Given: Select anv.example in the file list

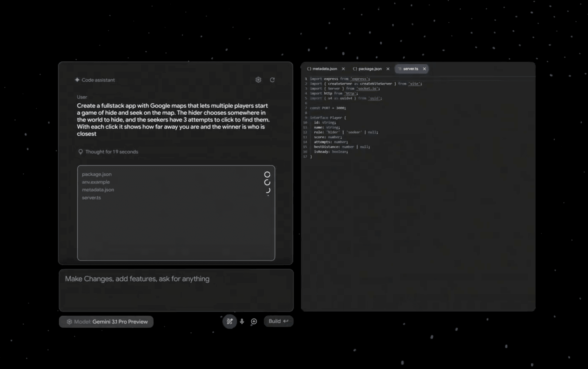Looking at the screenshot, I should [x=96, y=182].
